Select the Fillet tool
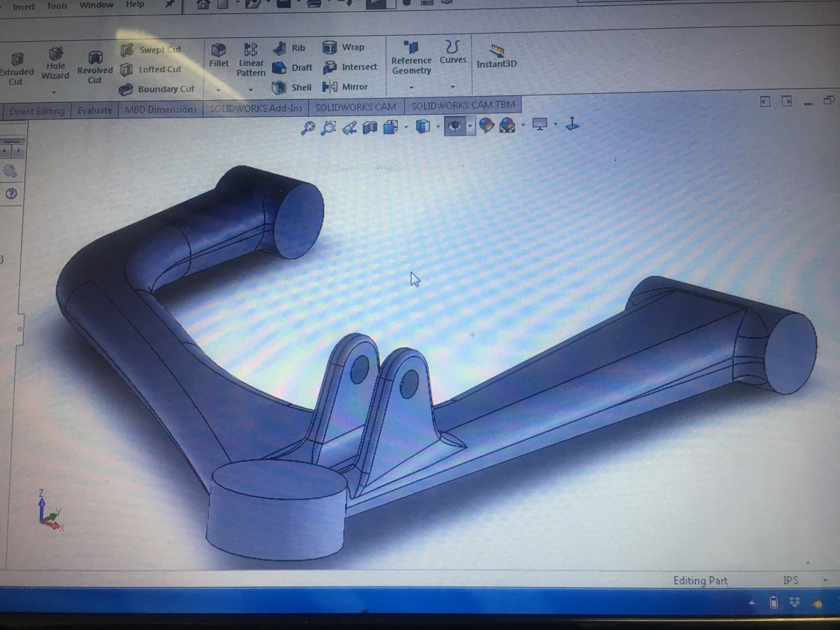Image resolution: width=840 pixels, height=630 pixels. (218, 55)
